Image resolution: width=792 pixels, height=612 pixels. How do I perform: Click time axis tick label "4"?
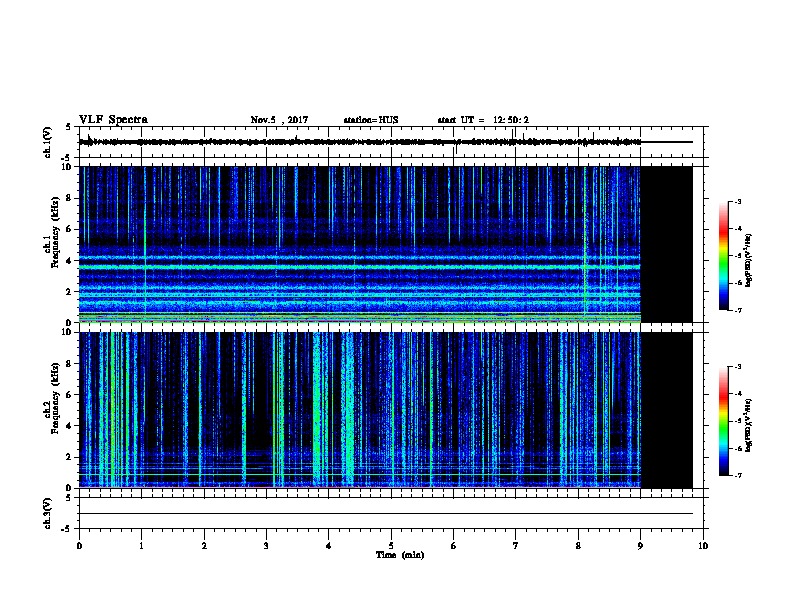coord(328,546)
